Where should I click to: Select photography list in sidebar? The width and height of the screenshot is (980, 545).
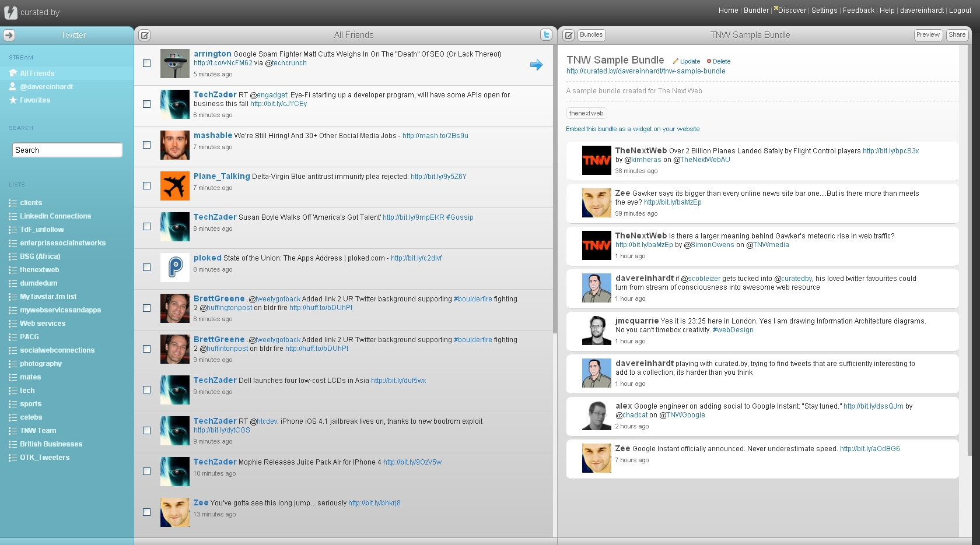(41, 364)
